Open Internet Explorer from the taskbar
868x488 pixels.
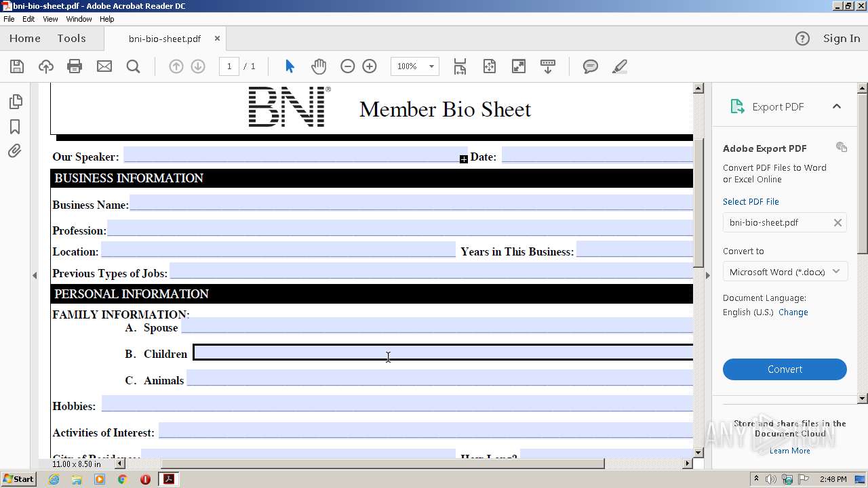tap(54, 479)
